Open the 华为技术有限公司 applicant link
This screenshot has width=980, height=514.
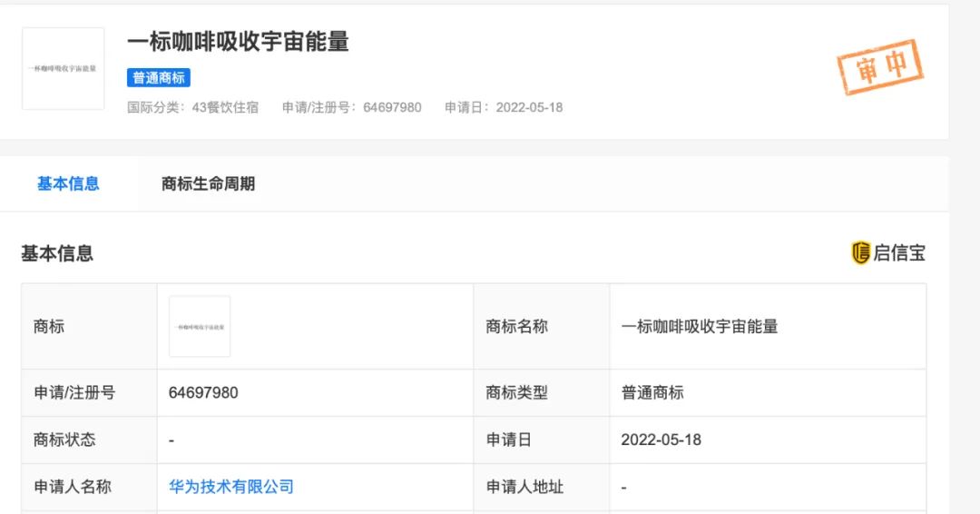[x=231, y=487]
